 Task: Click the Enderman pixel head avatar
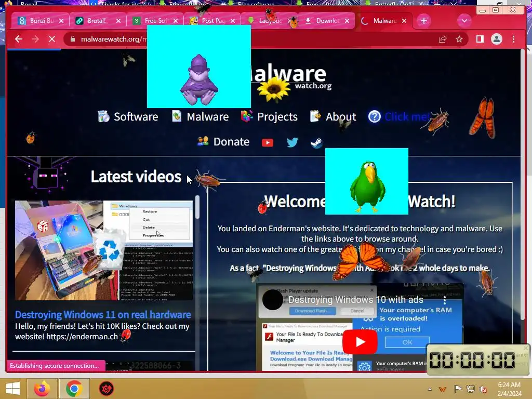point(46,177)
